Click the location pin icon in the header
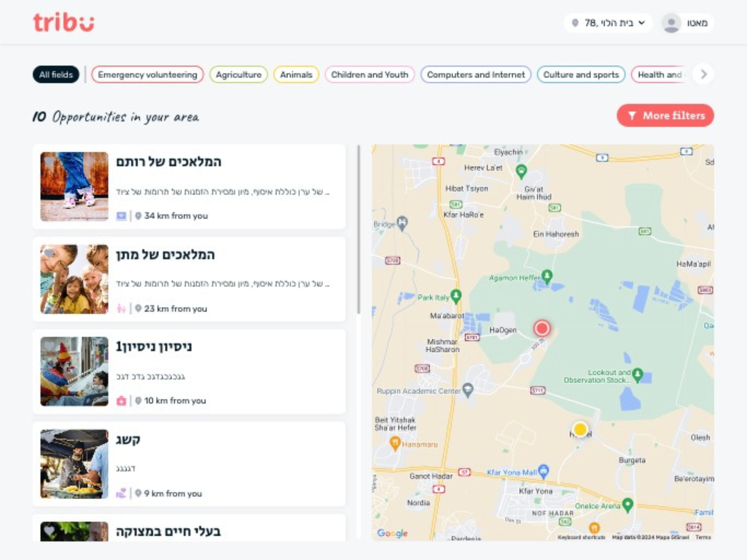Viewport: 747px width, 560px height. pos(575,23)
